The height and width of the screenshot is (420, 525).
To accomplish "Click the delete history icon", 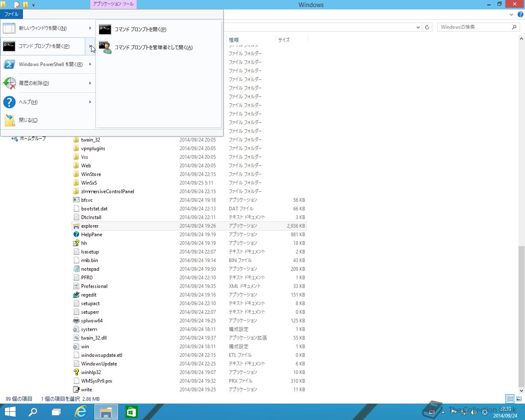I will tap(9, 83).
